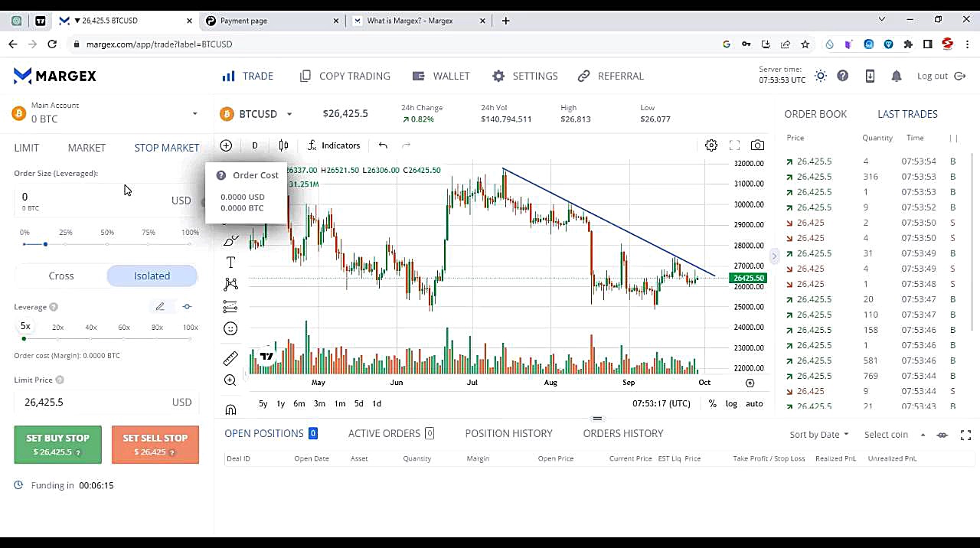
Task: Open the chart time zone settings icon
Action: 750,383
